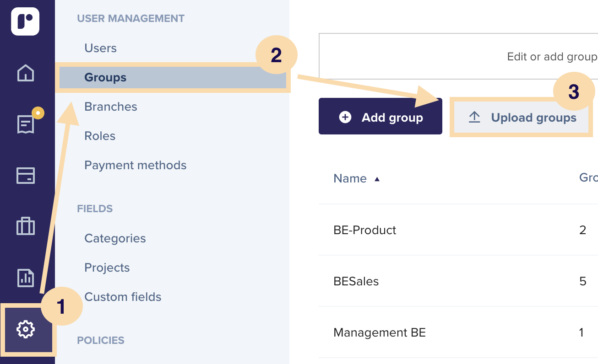Open the Roles section
The height and width of the screenshot is (364, 598).
(100, 136)
